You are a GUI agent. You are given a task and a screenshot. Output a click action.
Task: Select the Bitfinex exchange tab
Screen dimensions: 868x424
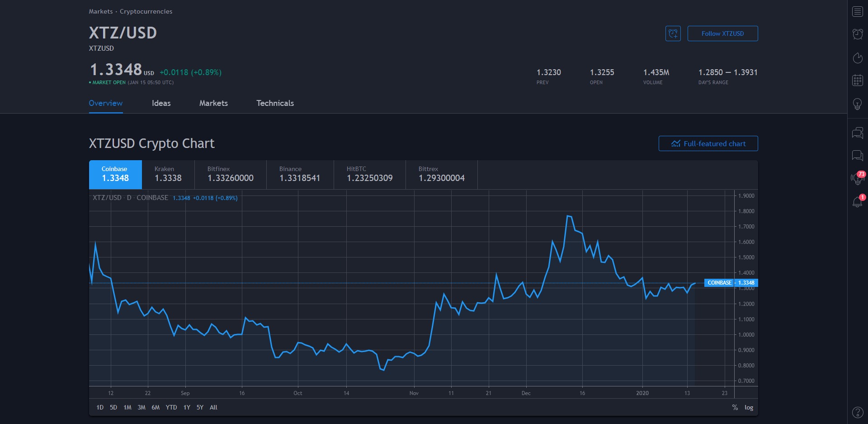(x=231, y=175)
